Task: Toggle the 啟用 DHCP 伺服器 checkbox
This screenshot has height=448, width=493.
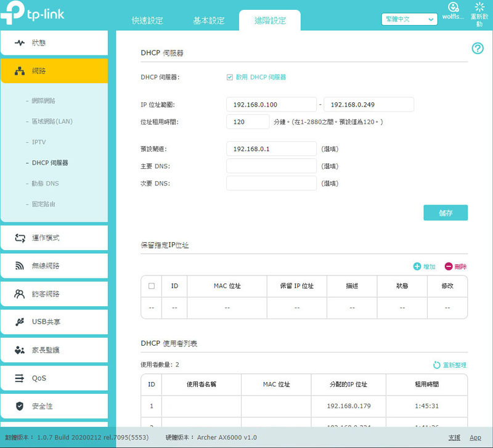Action: pyautogui.click(x=230, y=78)
